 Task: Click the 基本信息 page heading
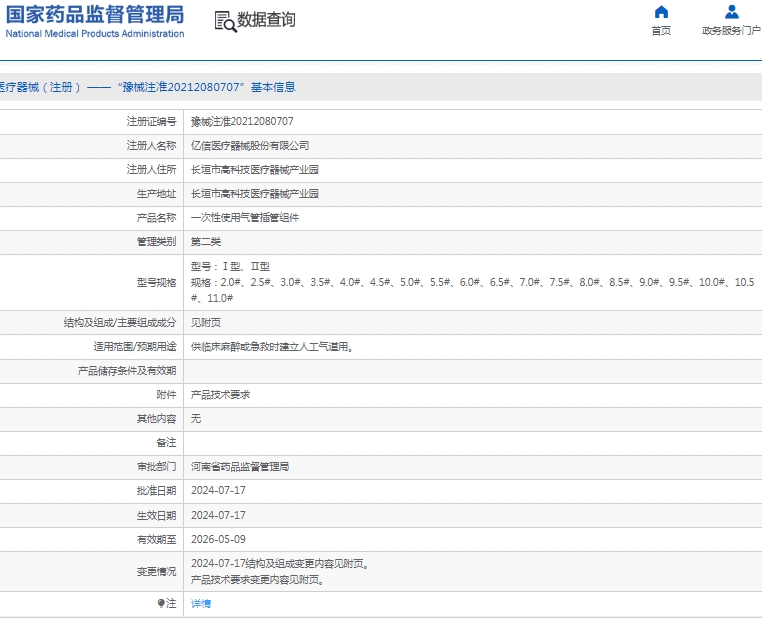click(x=273, y=87)
